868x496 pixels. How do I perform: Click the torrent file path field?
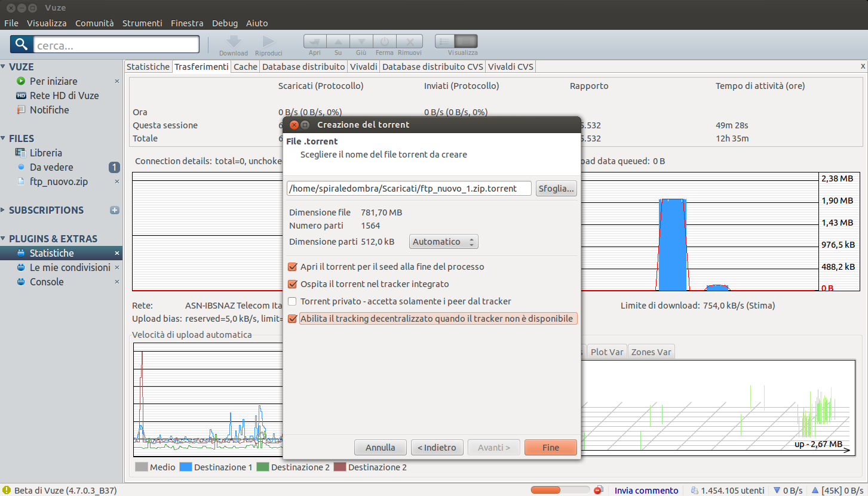[x=409, y=189]
